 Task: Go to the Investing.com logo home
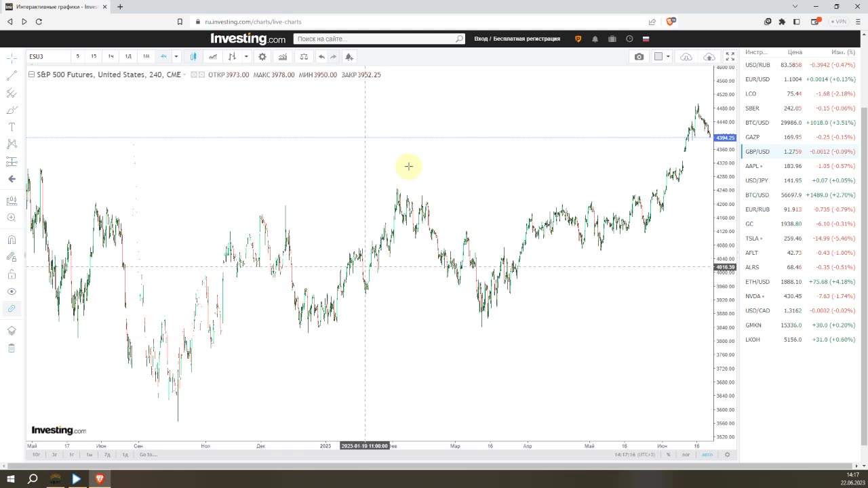(x=248, y=39)
